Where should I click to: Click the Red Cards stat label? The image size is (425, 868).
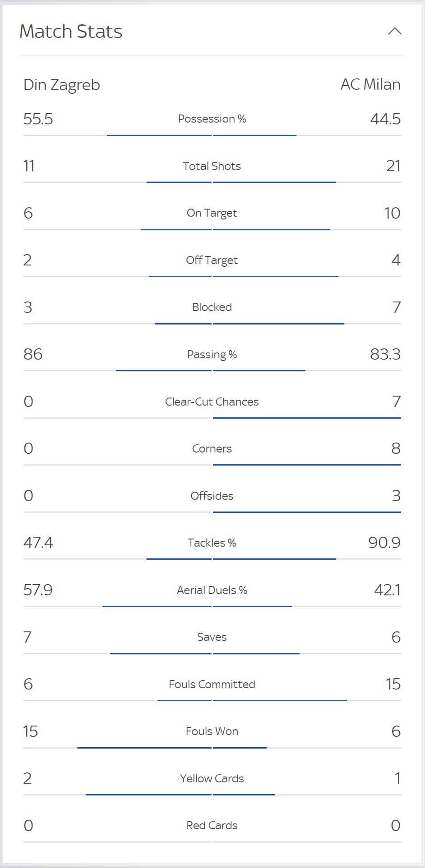[x=212, y=825]
